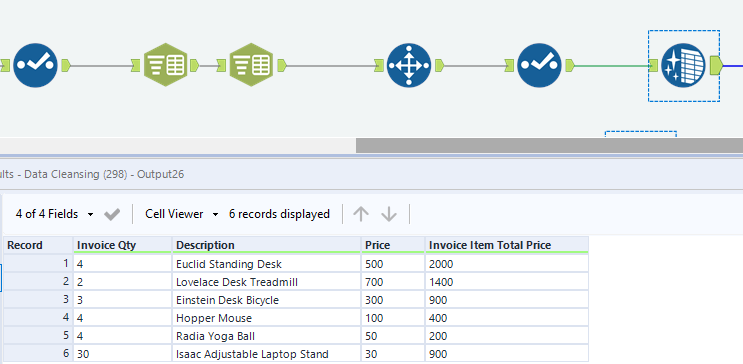743x364 pixels.
Task: Click the price cell 500
Action: click(x=393, y=264)
